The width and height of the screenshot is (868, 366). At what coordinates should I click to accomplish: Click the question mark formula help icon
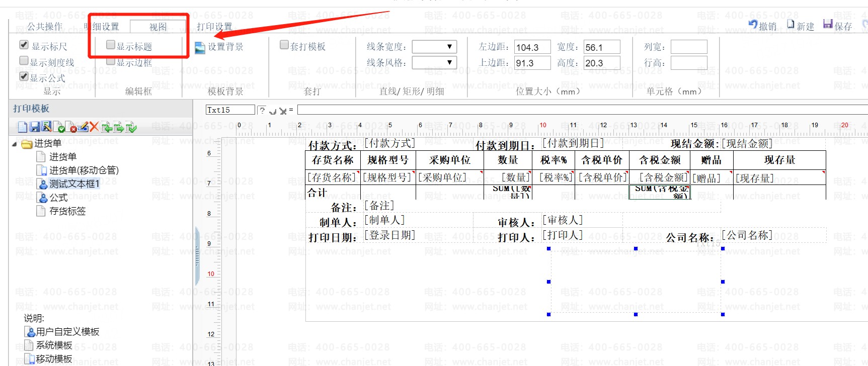click(262, 111)
